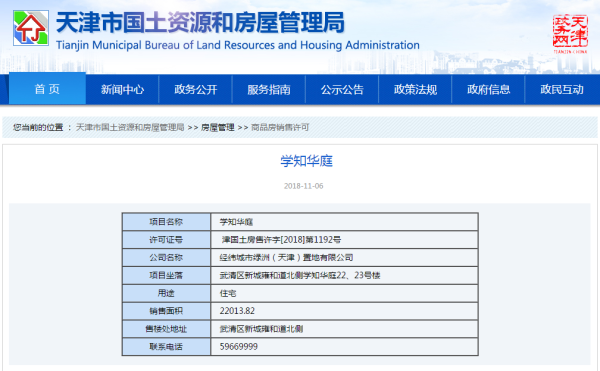Click sales office address 武清区新城雍和道北侧
The width and height of the screenshot is (600, 371).
click(261, 329)
